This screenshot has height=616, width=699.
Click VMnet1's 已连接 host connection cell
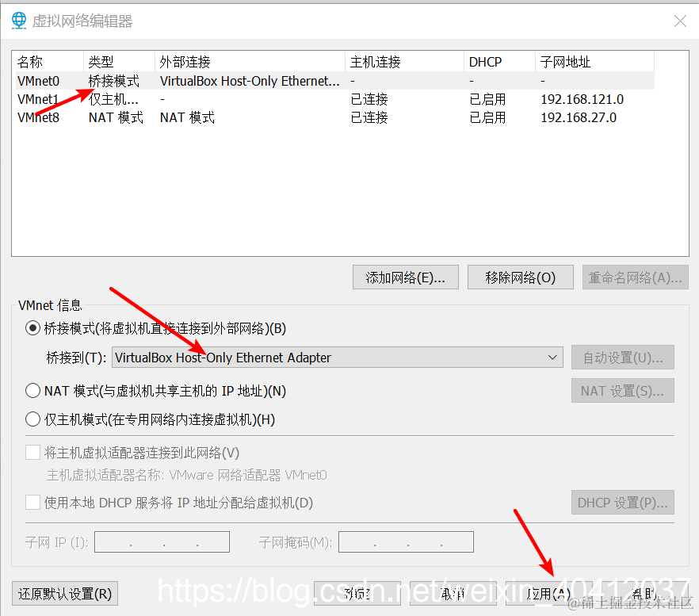coord(369,99)
